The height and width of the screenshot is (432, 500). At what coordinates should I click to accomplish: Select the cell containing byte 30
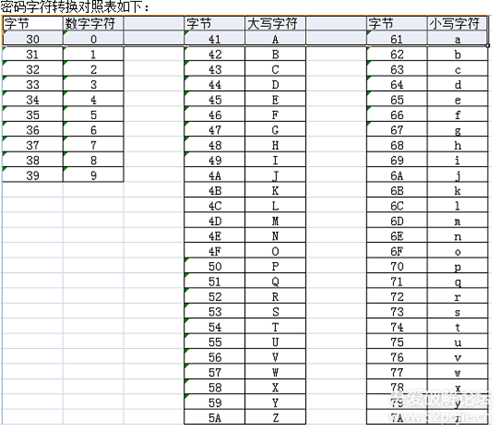click(33, 39)
